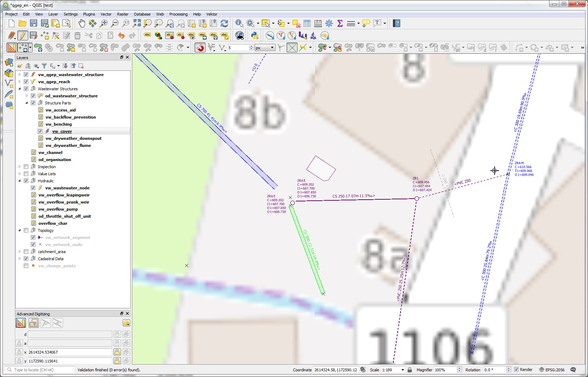Refresh the map canvas
The height and width of the screenshot is (377, 588).
[224, 23]
